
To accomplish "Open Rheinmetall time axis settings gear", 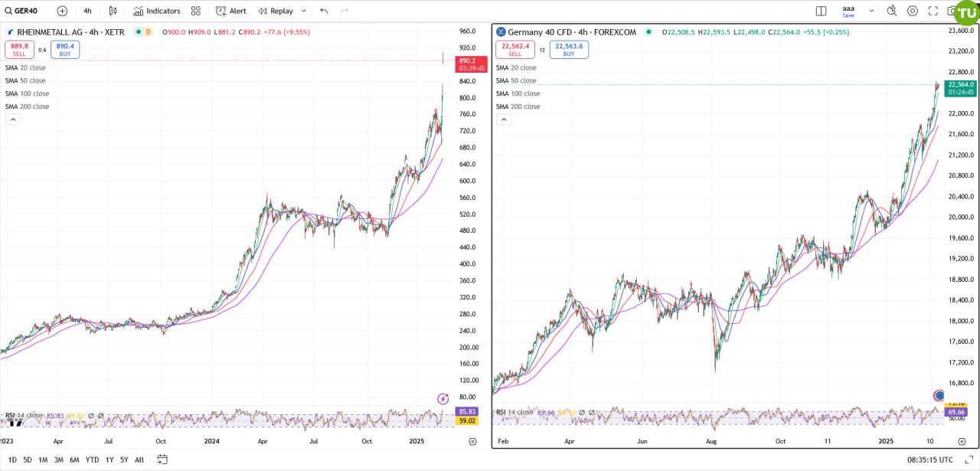I will pos(472,442).
